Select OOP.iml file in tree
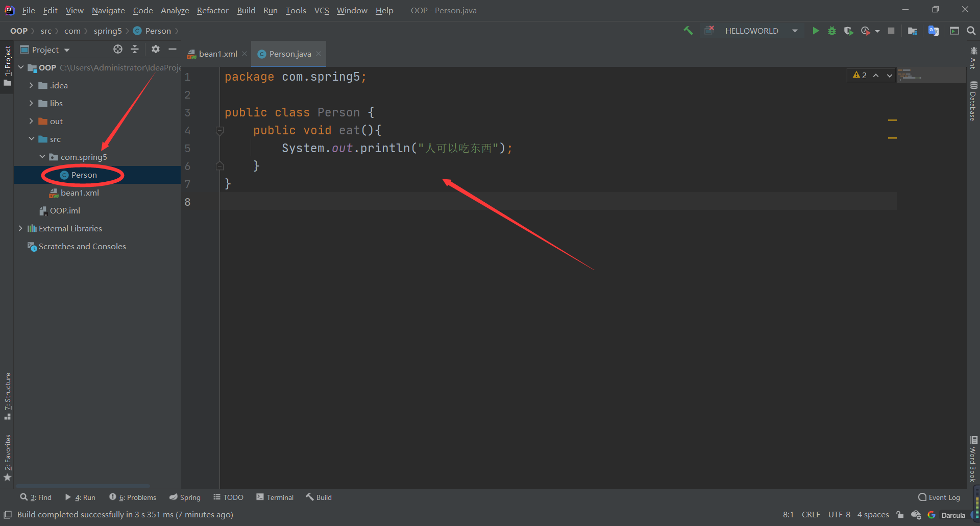Screen dimensions: 980x526 coord(65,210)
